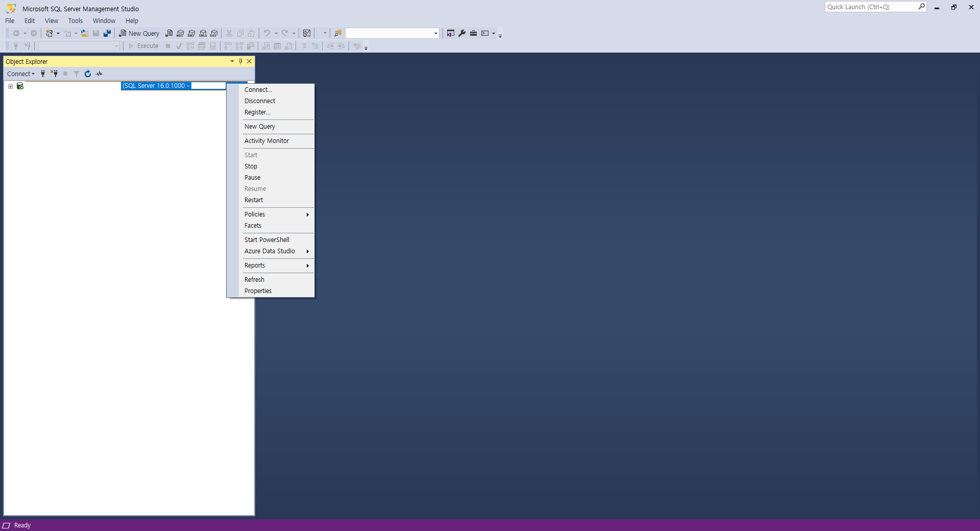
Task: Click the Activity Monitor toolbar icon
Action: 307,33
